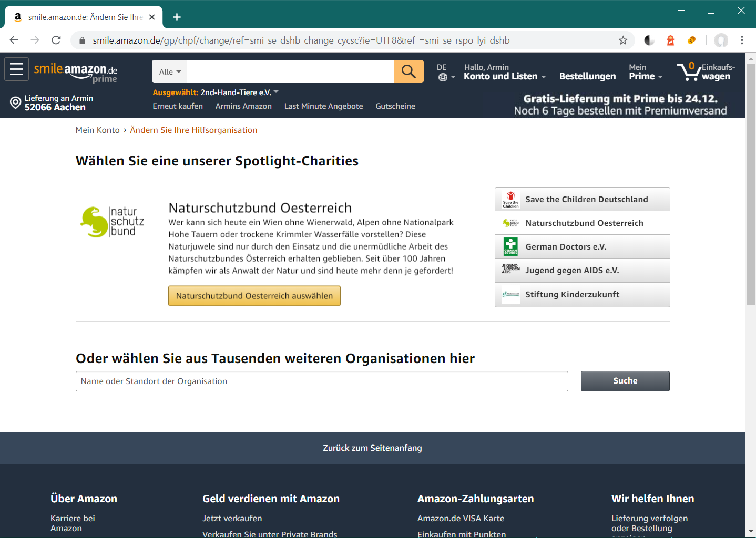
Task: Click the delivery location pin icon
Action: tap(16, 102)
